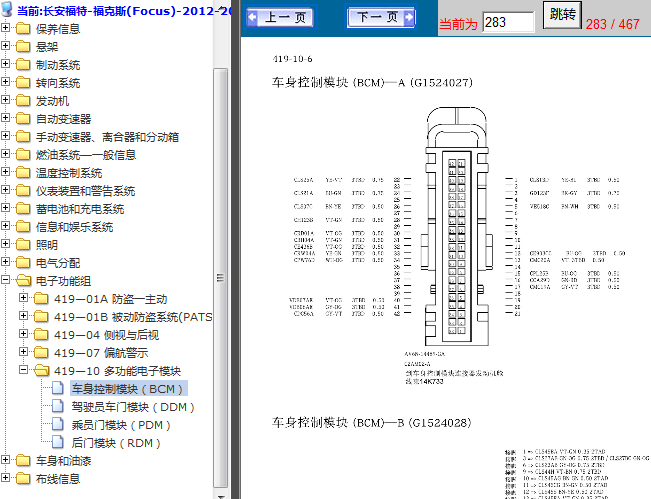Screen dimensions: 651x499
Task: Select 手动变速器、离合器和分动箱 label
Action: click(107, 137)
